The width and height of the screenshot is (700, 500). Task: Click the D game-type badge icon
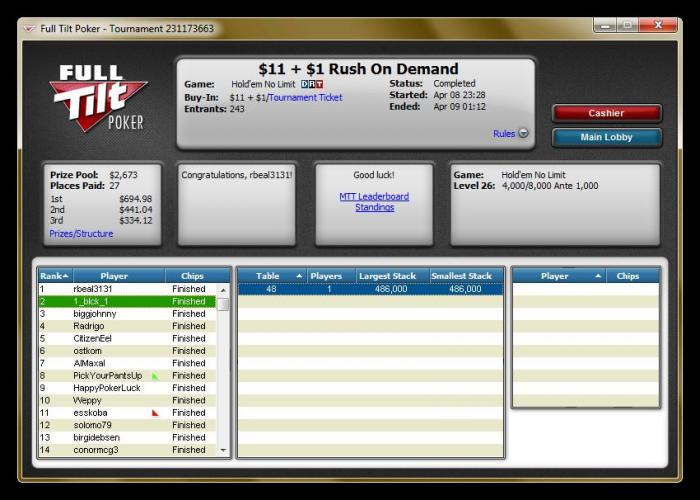(304, 84)
